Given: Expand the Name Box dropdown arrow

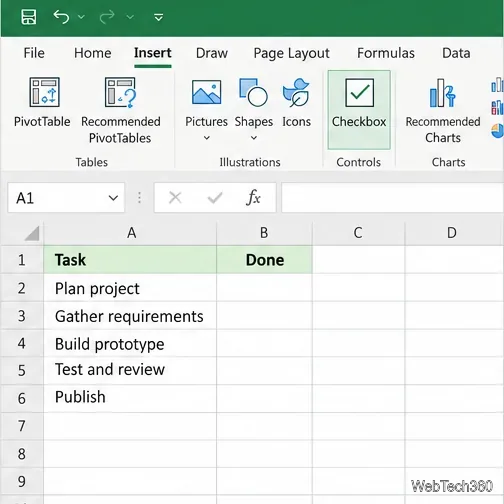Looking at the screenshot, I should (x=113, y=198).
